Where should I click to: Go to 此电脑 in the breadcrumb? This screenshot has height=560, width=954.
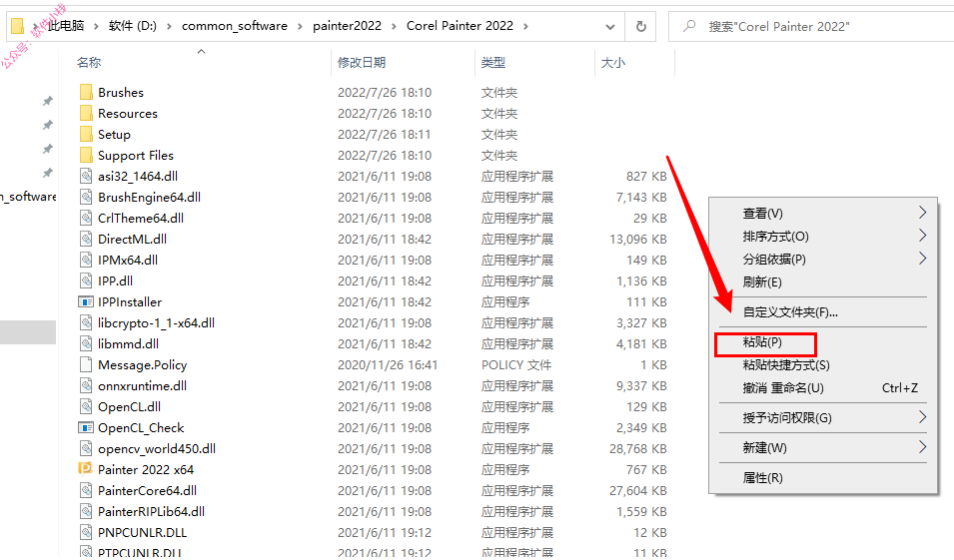(x=66, y=26)
